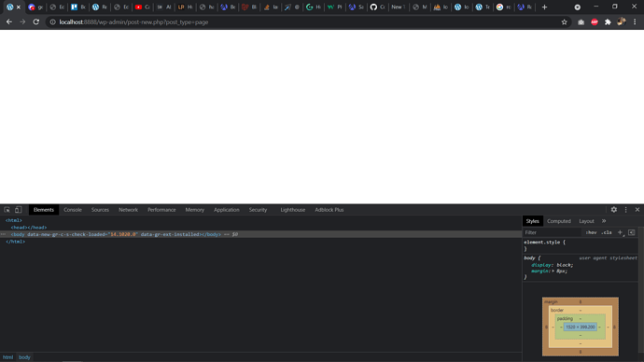
Task: Add new style rule with plus
Action: (620, 232)
